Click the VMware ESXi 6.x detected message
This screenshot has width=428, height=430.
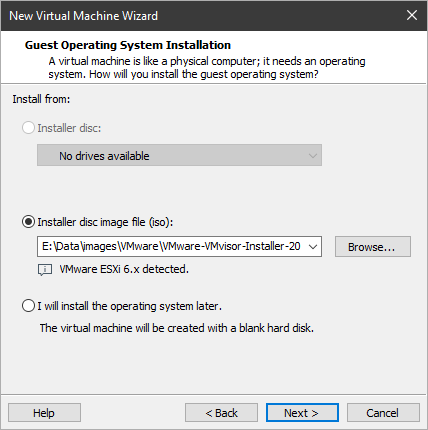click(124, 269)
